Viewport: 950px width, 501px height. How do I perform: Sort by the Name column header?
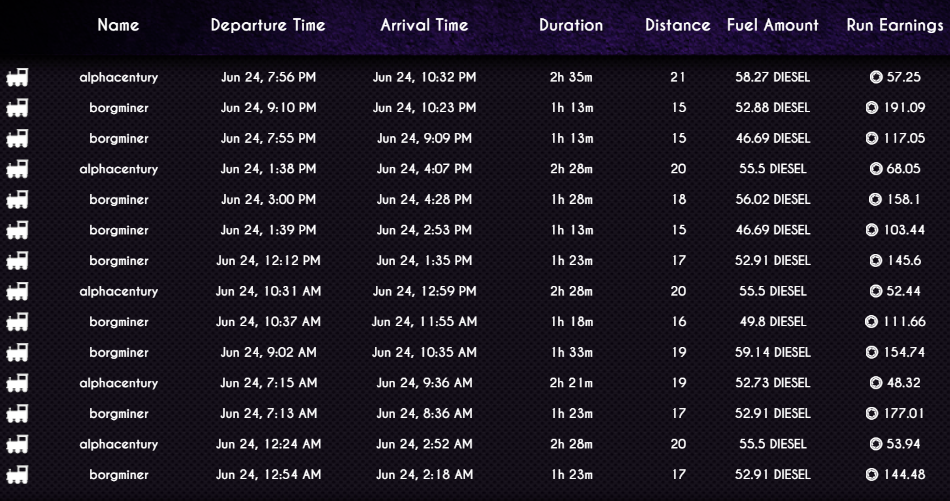(118, 25)
